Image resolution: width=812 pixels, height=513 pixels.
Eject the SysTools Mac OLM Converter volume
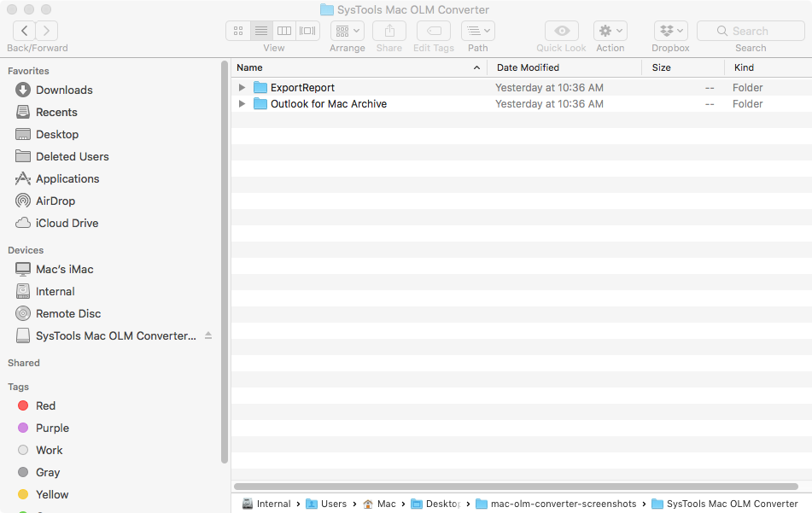(x=208, y=335)
